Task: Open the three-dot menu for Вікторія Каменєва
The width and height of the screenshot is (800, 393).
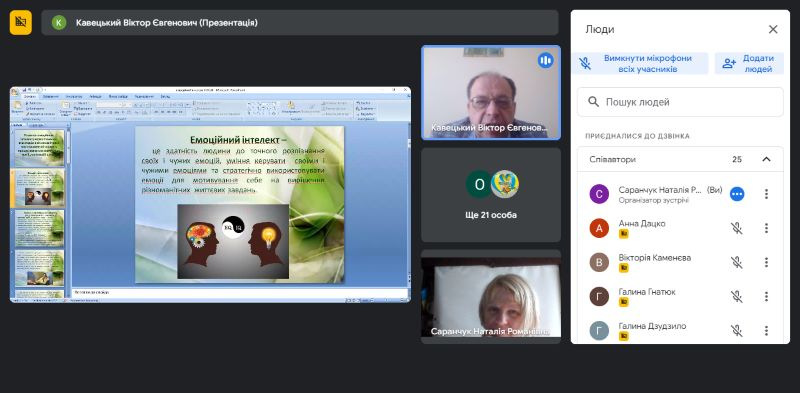Action: click(766, 262)
